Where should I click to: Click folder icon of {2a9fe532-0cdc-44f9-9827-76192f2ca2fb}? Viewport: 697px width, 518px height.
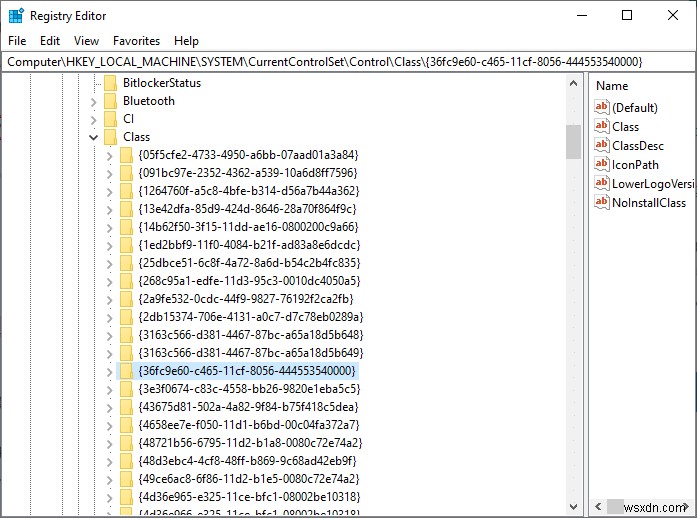pyautogui.click(x=126, y=299)
